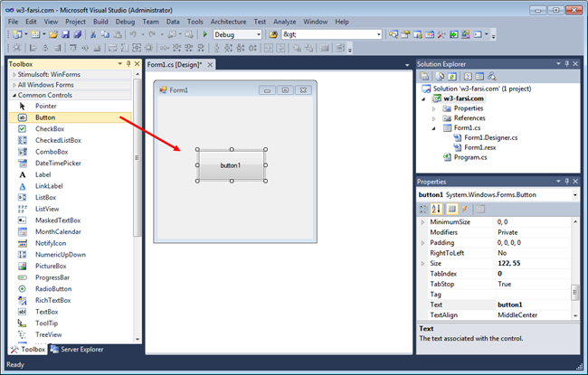Switch to the Server Explorer tab
Image resolution: width=588 pixels, height=375 pixels.
tap(77, 349)
